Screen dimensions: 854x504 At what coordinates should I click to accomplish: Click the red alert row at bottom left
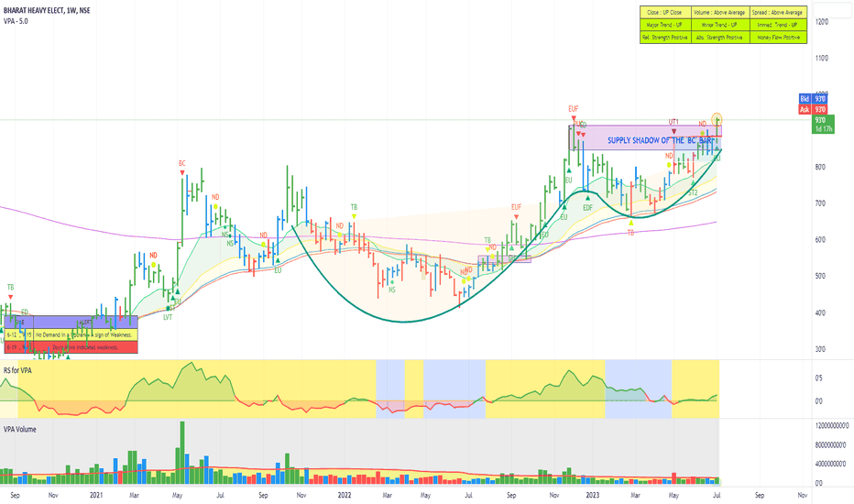pos(71,347)
